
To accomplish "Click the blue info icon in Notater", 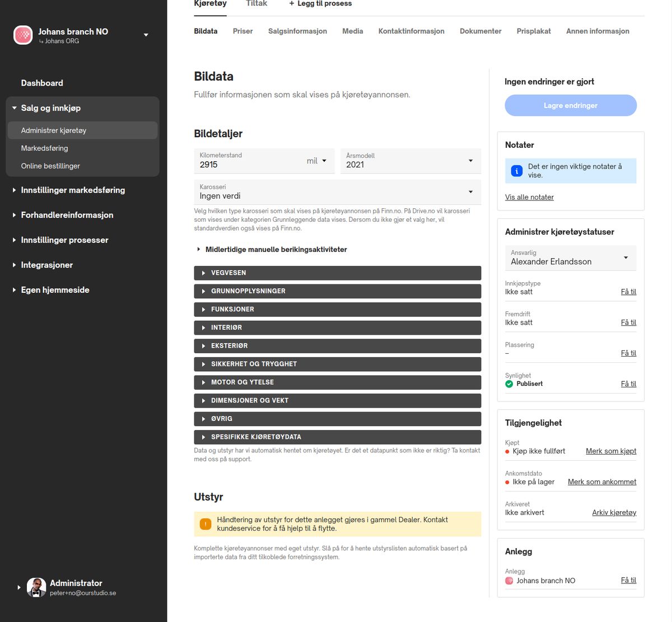I will [517, 171].
